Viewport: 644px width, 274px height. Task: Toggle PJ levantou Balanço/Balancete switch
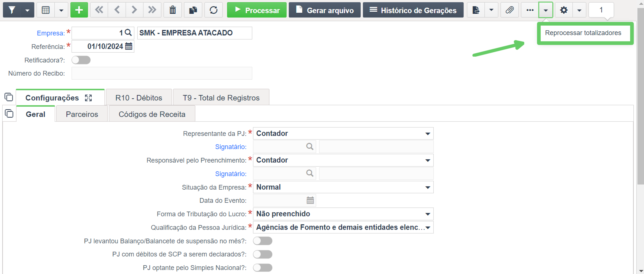(x=262, y=241)
